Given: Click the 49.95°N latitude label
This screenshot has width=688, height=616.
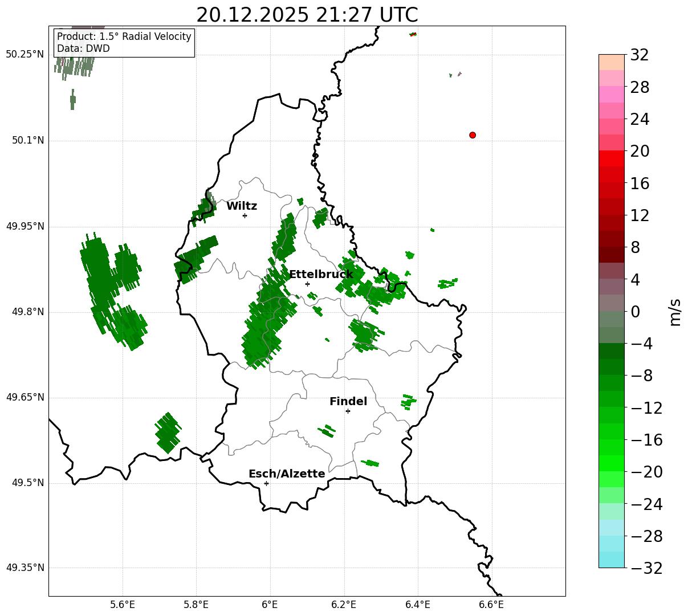Looking at the screenshot, I should [x=25, y=226].
